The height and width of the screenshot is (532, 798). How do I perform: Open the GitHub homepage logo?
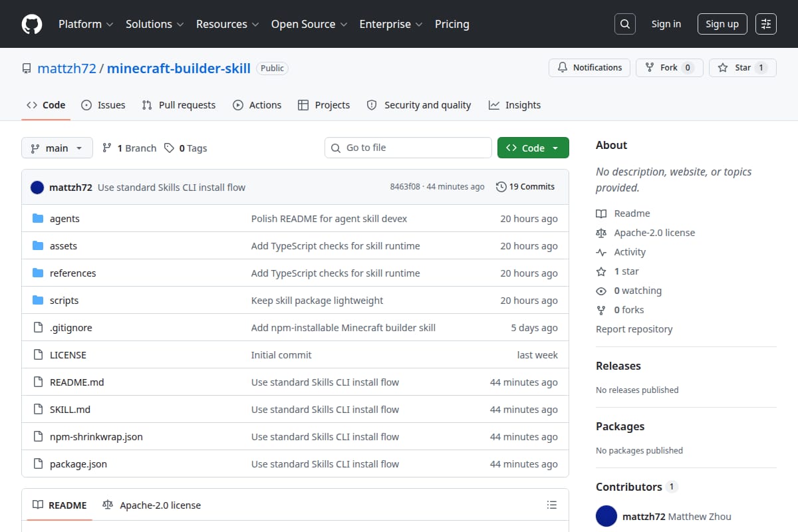point(32,24)
